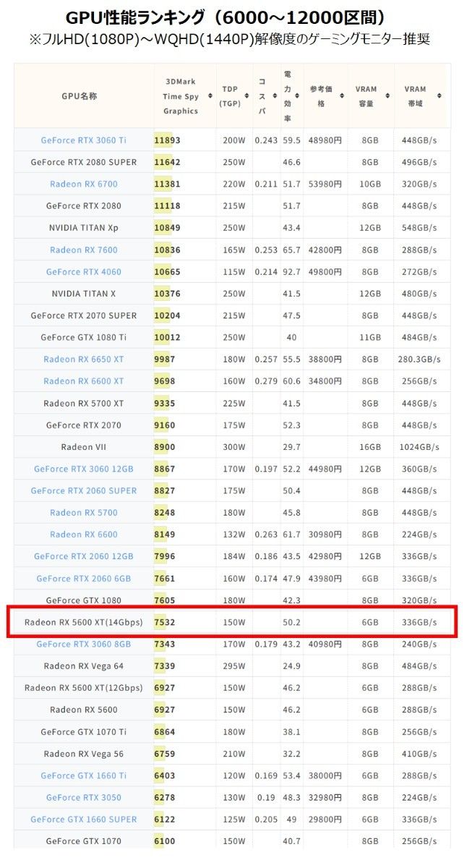Click the score value 11893

pyautogui.click(x=167, y=140)
